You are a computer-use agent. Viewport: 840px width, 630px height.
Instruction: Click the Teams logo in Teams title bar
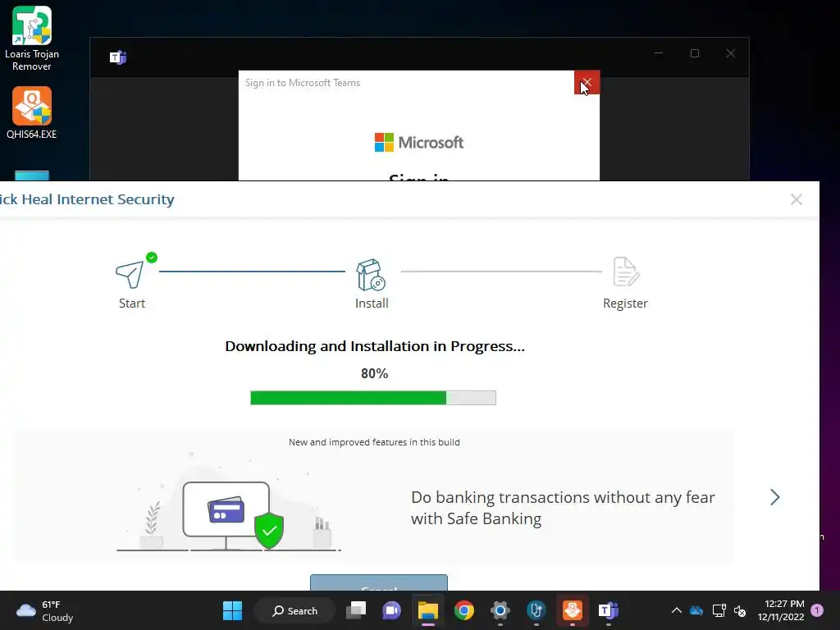click(118, 57)
